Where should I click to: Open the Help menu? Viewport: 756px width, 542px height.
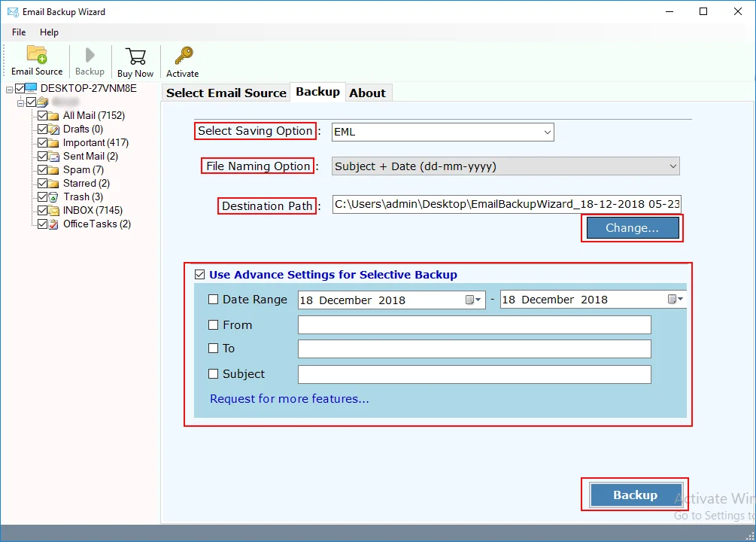[x=49, y=32]
